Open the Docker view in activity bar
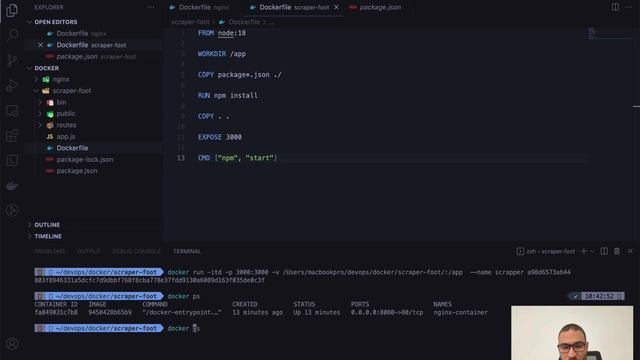The width and height of the screenshot is (640, 360). coord(12,186)
